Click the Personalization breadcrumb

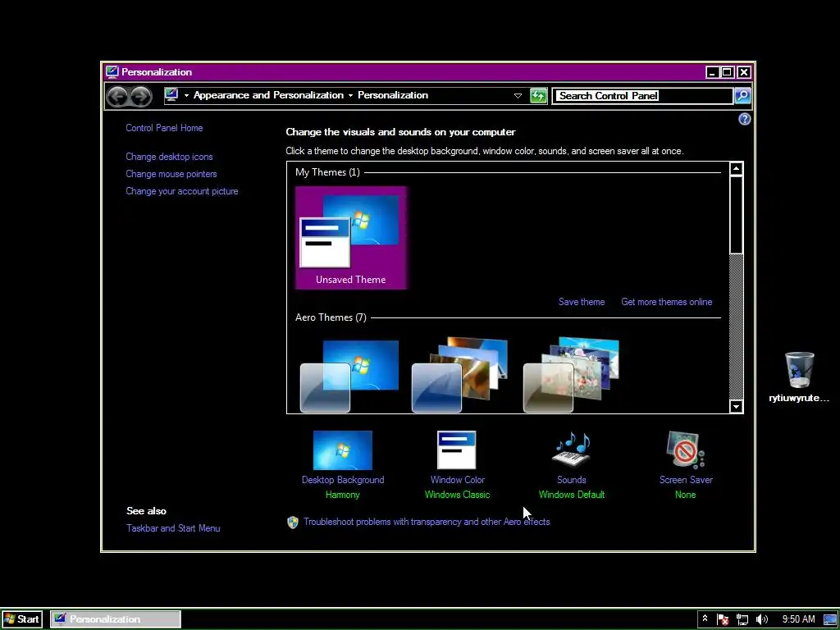click(393, 95)
